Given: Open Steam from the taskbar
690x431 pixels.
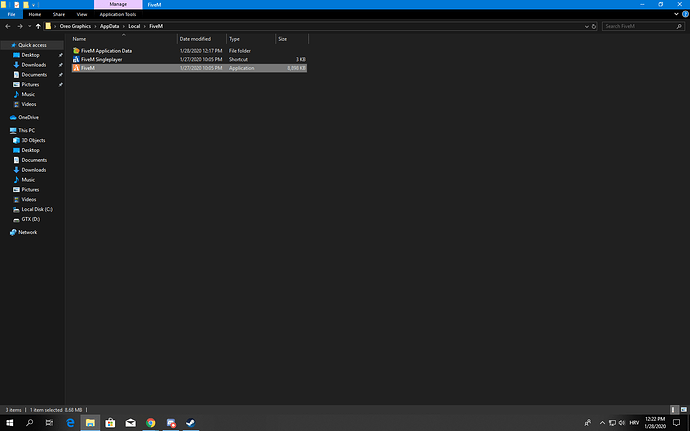Looking at the screenshot, I should click(191, 423).
